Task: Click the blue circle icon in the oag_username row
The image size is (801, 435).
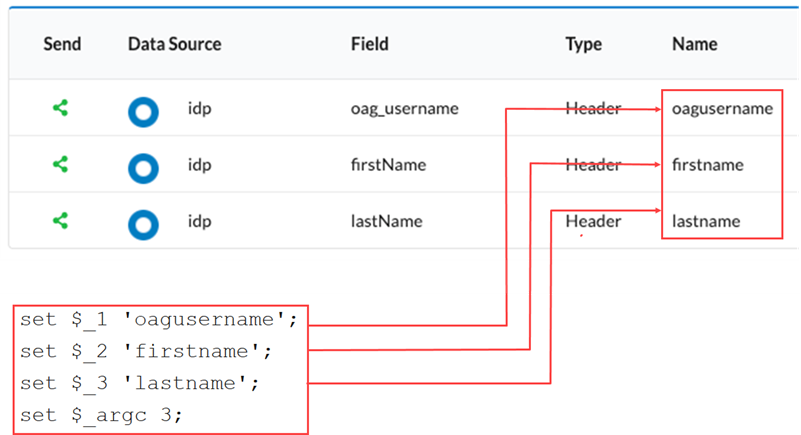Action: coord(143,112)
